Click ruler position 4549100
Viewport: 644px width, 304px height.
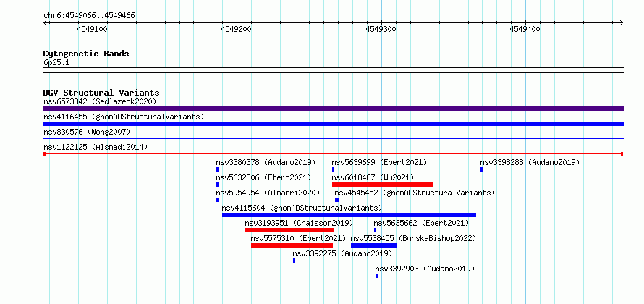point(93,29)
